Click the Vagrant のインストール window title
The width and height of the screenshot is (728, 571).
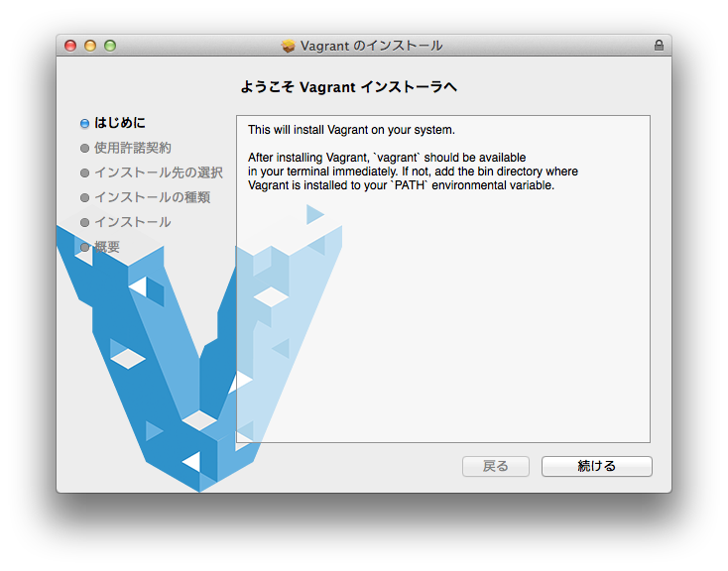pos(371,46)
